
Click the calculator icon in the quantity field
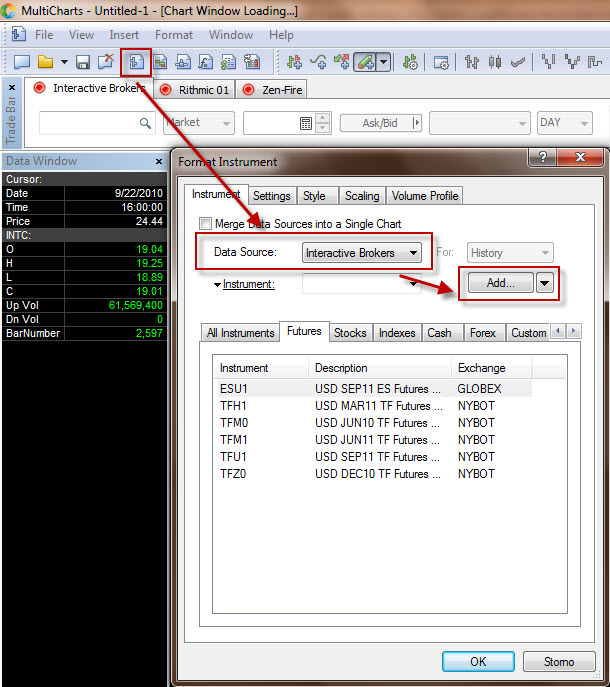point(306,123)
